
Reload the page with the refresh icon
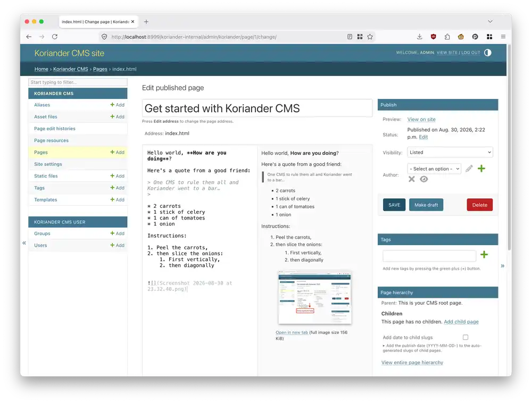point(55,37)
